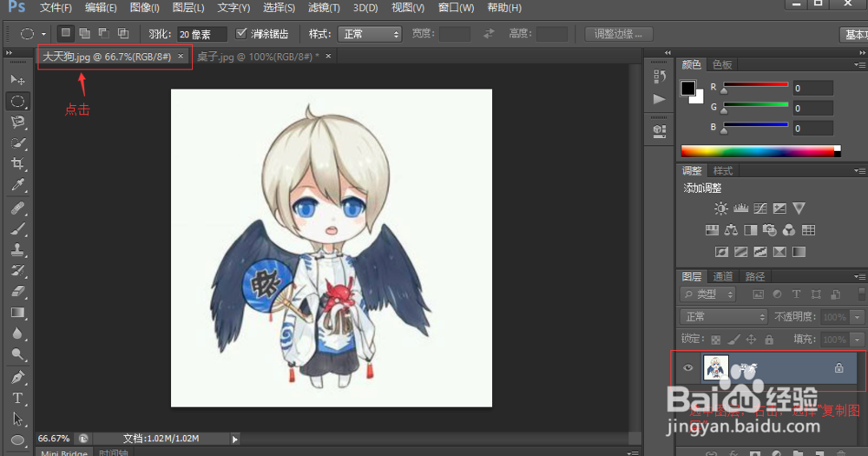
Task: Add Curves adjustment
Action: 760,208
